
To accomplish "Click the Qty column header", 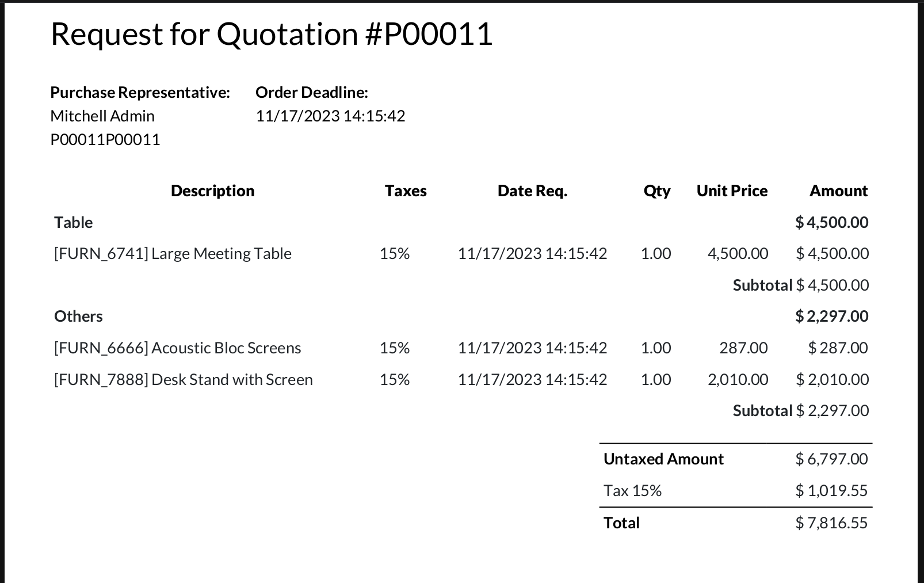I will pos(656,191).
